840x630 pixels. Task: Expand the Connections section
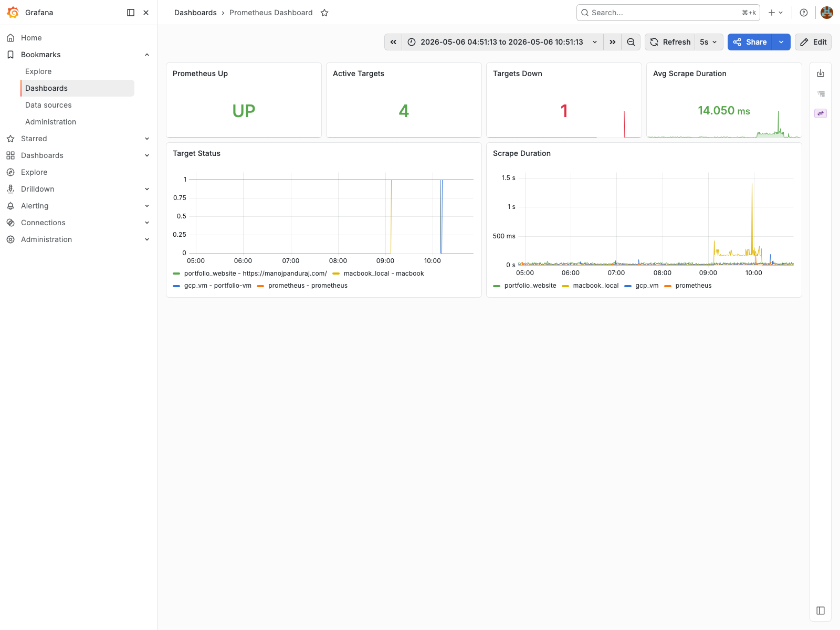(147, 223)
